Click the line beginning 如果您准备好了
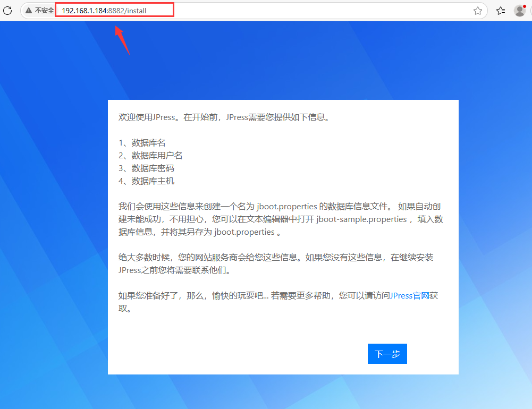Viewport: 532px width, 409px height. coord(278,296)
